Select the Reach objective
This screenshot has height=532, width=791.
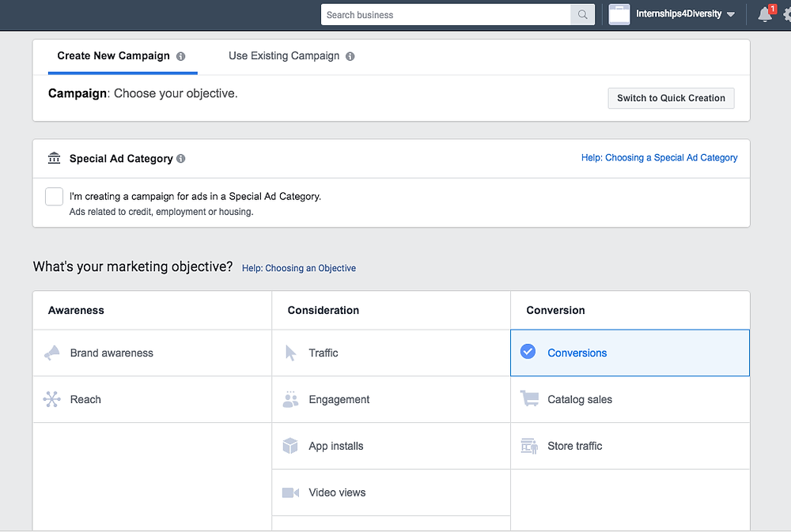(153, 399)
